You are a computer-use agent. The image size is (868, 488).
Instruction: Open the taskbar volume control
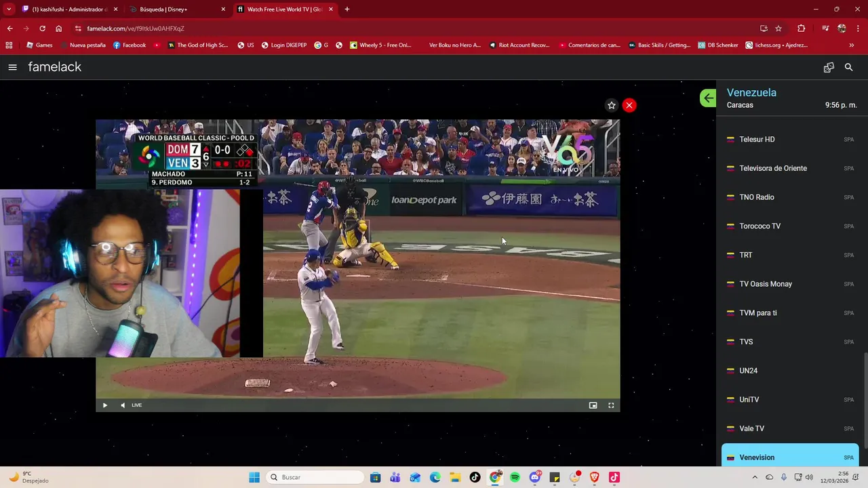[x=809, y=477]
